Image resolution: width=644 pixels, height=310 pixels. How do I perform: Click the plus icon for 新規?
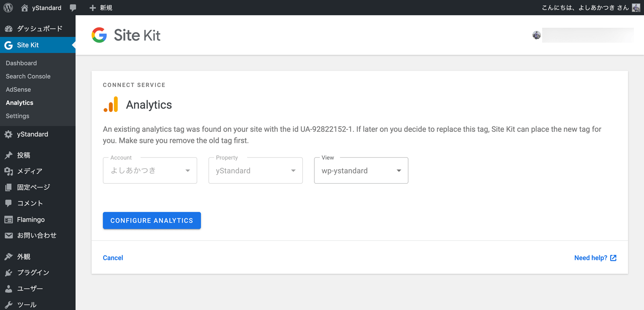click(93, 8)
